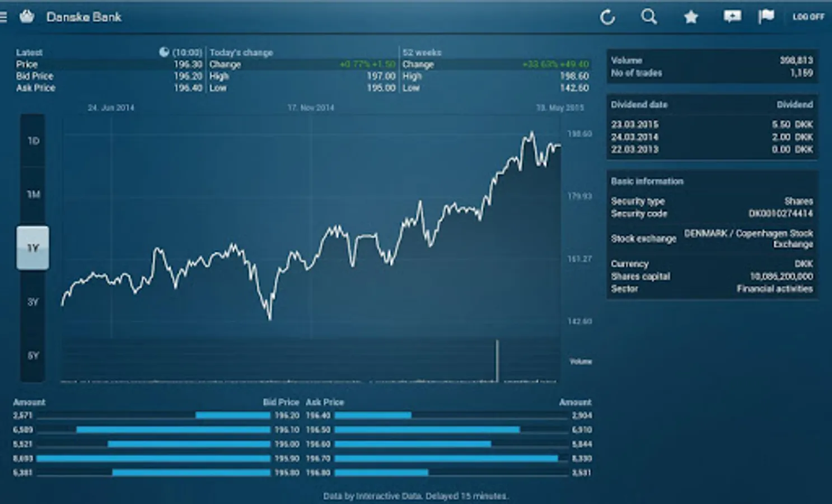Image resolution: width=832 pixels, height=504 pixels.
Task: Click the Financial activities sector value
Action: click(775, 289)
